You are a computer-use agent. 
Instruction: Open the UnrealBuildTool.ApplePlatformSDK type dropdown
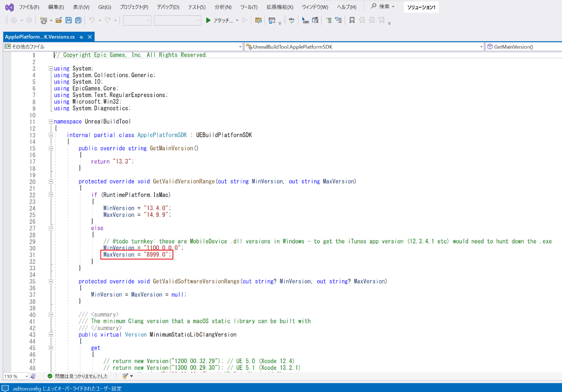[365, 47]
